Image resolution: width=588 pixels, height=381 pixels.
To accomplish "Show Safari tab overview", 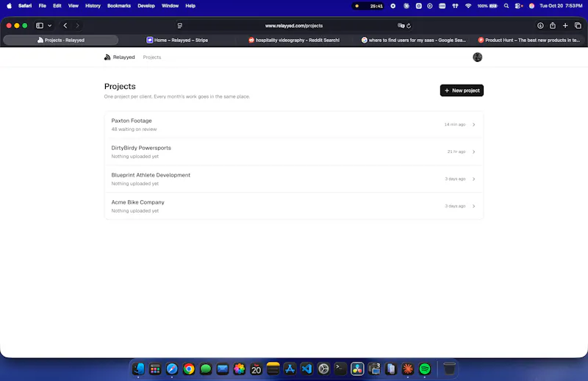I will click(578, 26).
